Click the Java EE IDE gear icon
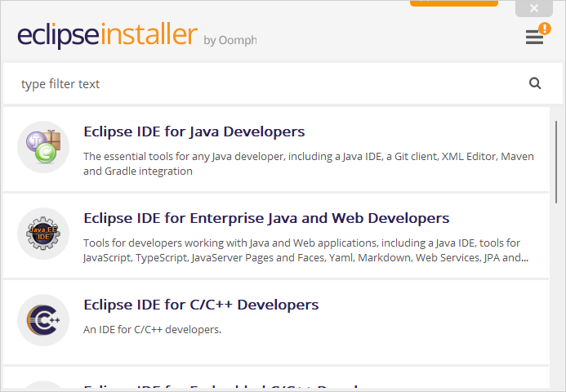The width and height of the screenshot is (566, 392). pyautogui.click(x=43, y=234)
